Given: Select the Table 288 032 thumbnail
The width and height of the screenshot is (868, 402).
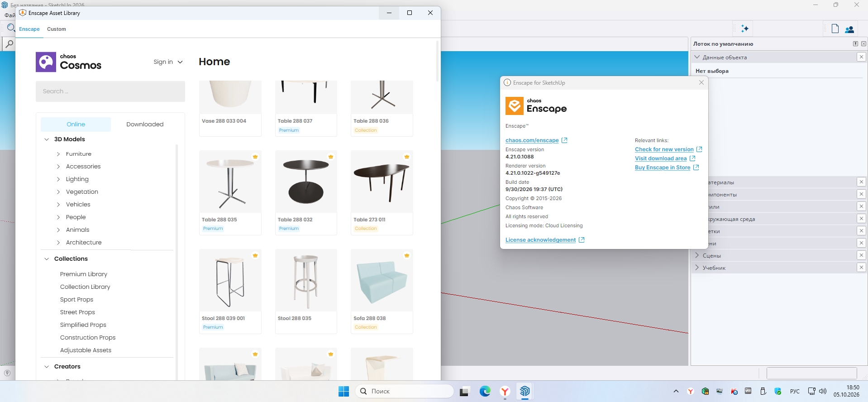Looking at the screenshot, I should (306, 182).
